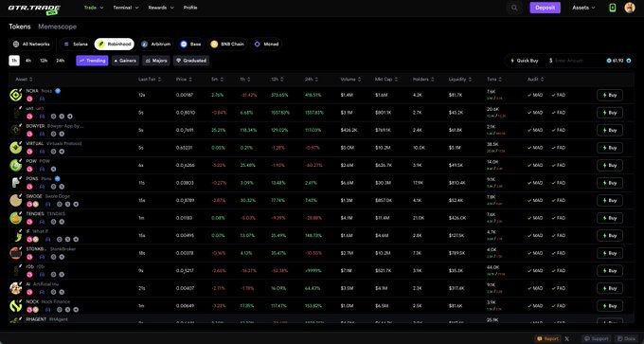The height and width of the screenshot is (344, 644).
Task: Click the pink launchpad icon under NOXA
Action: (29, 99)
